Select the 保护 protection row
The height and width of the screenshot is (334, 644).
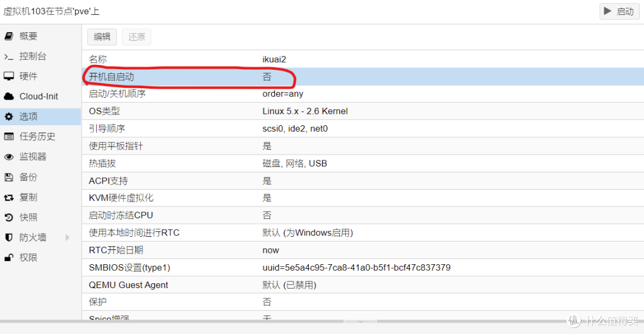coord(363,302)
